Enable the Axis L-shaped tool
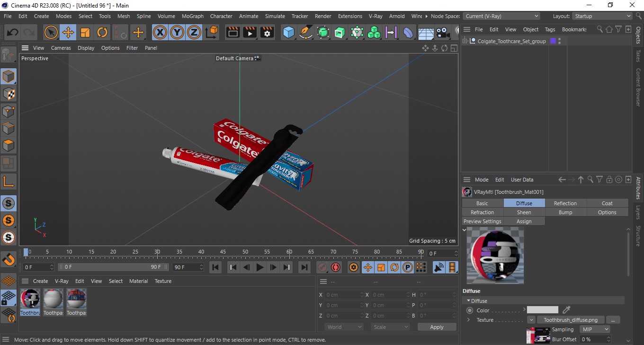Image resolution: width=644 pixels, height=345 pixels. tap(9, 181)
